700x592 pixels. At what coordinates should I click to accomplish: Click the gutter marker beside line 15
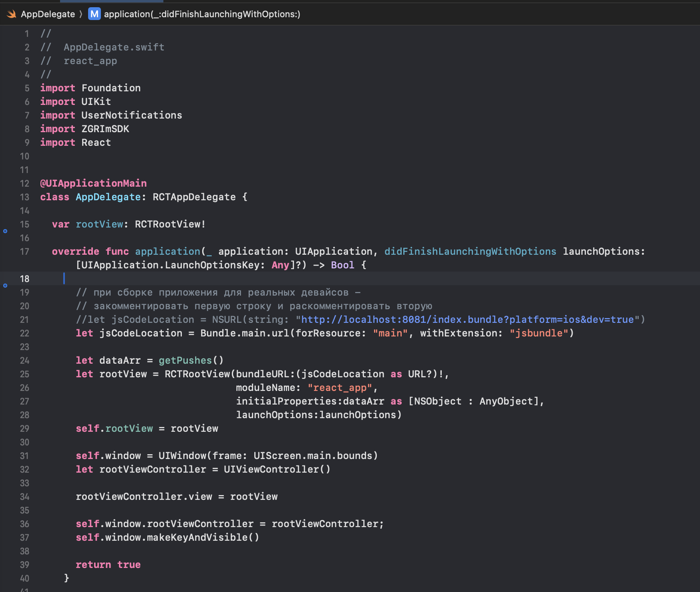[5, 231]
